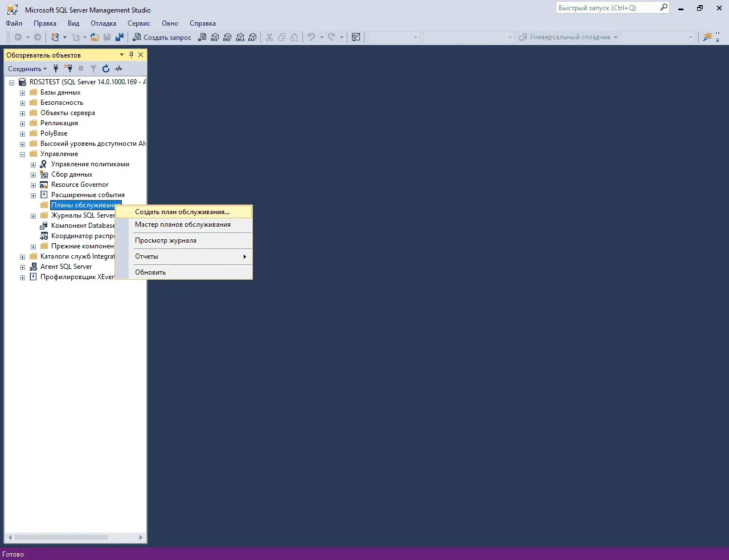The width and height of the screenshot is (729, 560).
Task: Click the Быстрый запуск search field
Action: 607,8
